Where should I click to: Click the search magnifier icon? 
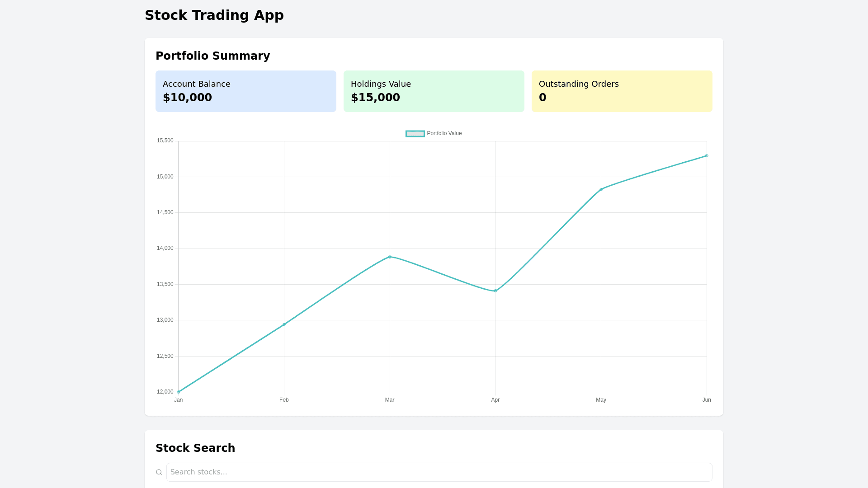(159, 472)
